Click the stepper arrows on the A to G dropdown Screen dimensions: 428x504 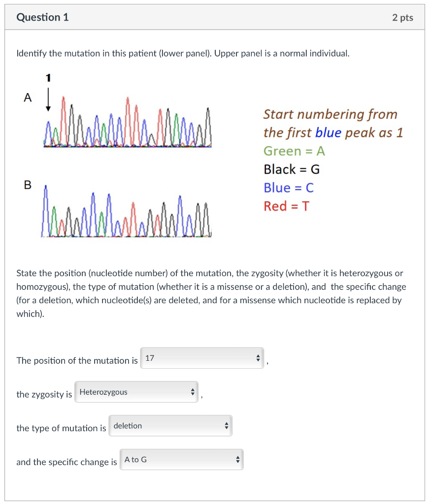(x=237, y=459)
